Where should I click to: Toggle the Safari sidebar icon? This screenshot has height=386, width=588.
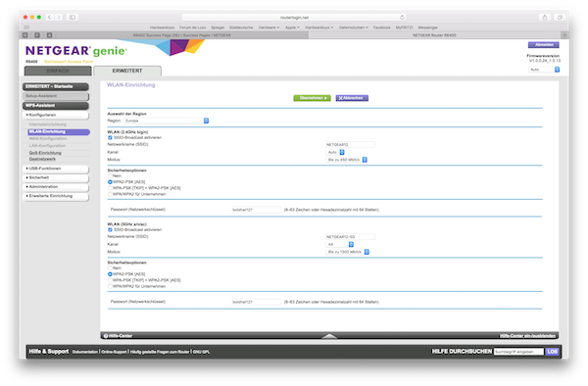[x=73, y=18]
